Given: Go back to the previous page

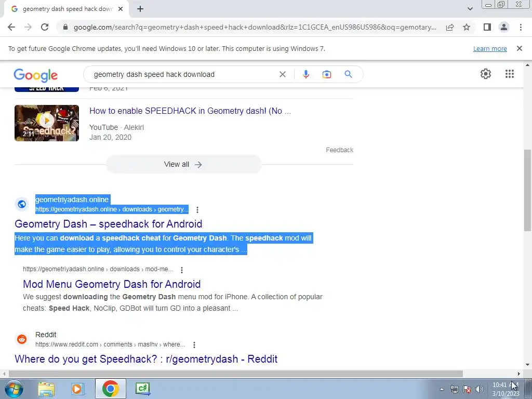Looking at the screenshot, I should tap(11, 27).
